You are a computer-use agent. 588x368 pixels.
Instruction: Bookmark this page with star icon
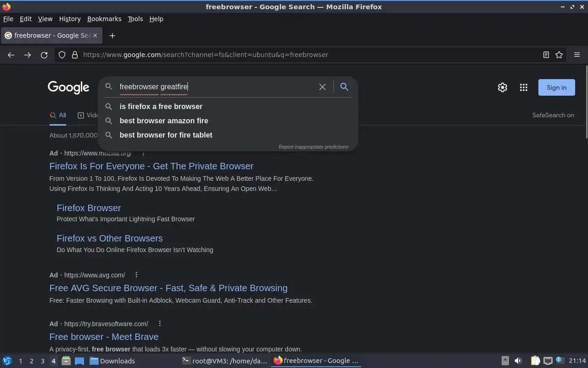click(559, 55)
